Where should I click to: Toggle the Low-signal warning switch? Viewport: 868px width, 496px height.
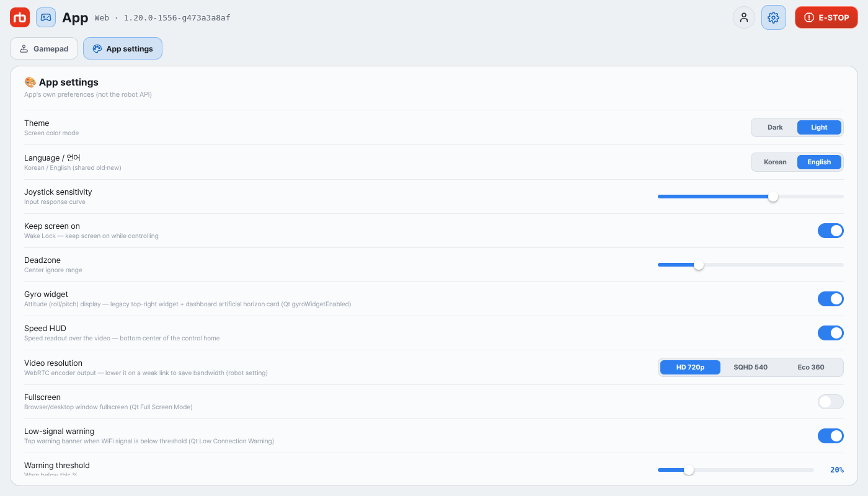(x=831, y=436)
